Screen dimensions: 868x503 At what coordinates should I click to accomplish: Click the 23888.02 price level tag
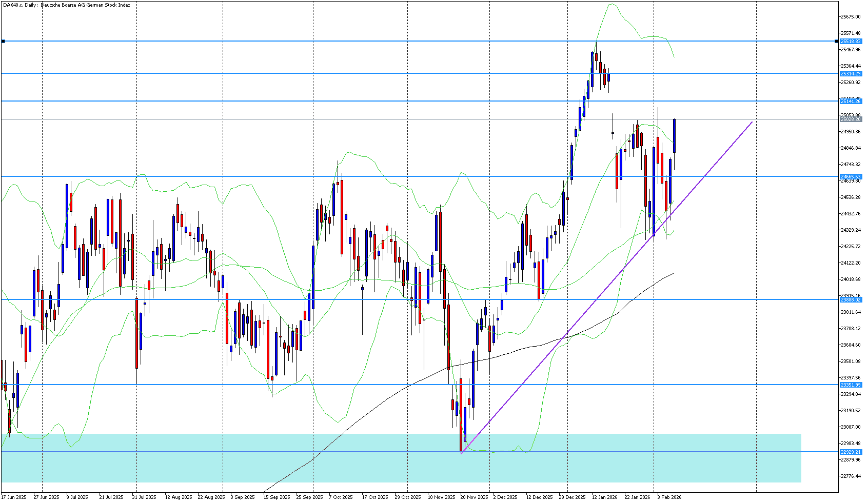click(x=851, y=300)
